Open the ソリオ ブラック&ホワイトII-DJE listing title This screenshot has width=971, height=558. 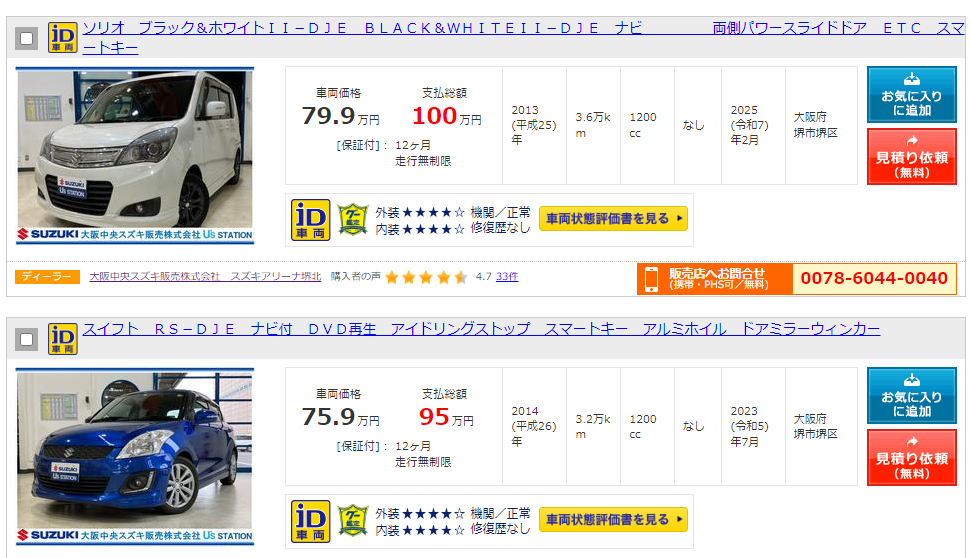tap(523, 38)
